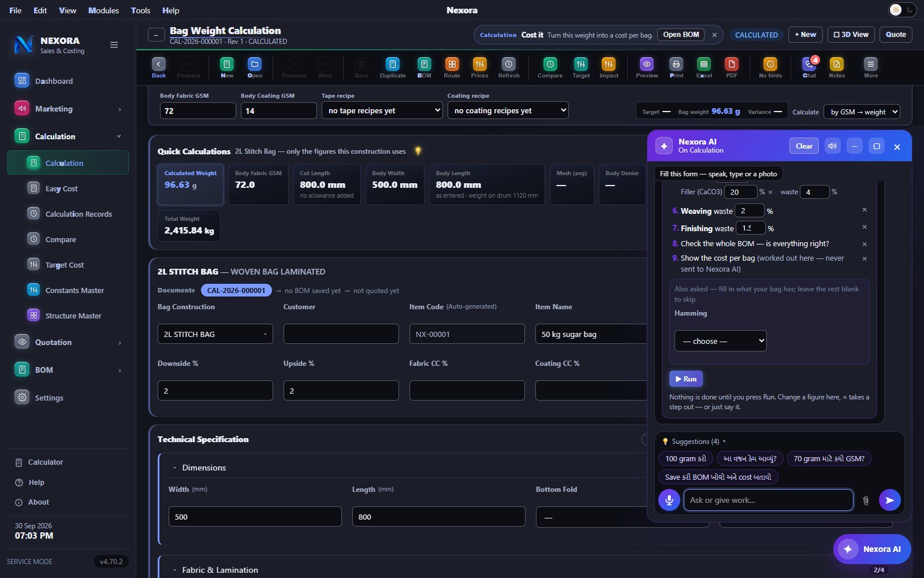Screen dimensions: 924x578
Task: Click the Clear button in Nexora AI
Action: (804, 146)
